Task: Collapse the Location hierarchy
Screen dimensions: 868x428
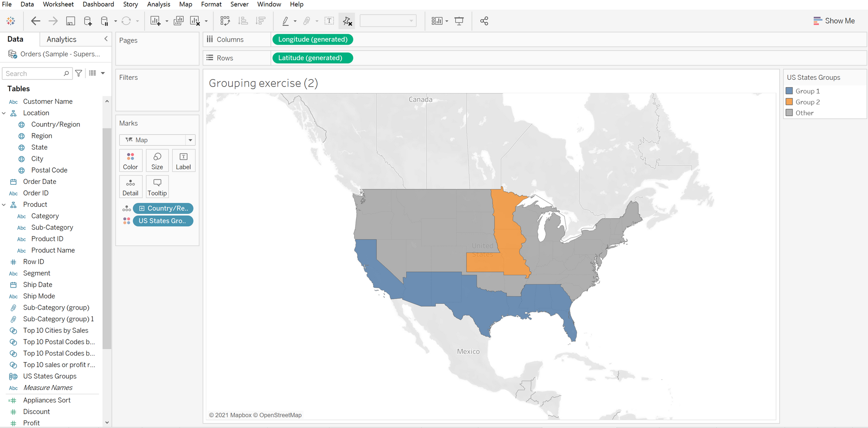Action: tap(4, 113)
